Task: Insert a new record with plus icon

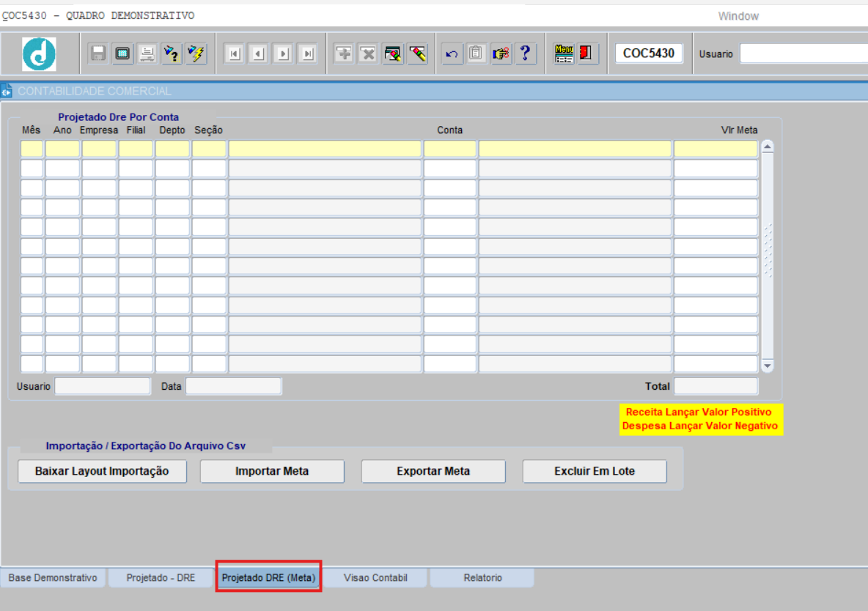Action: (343, 53)
